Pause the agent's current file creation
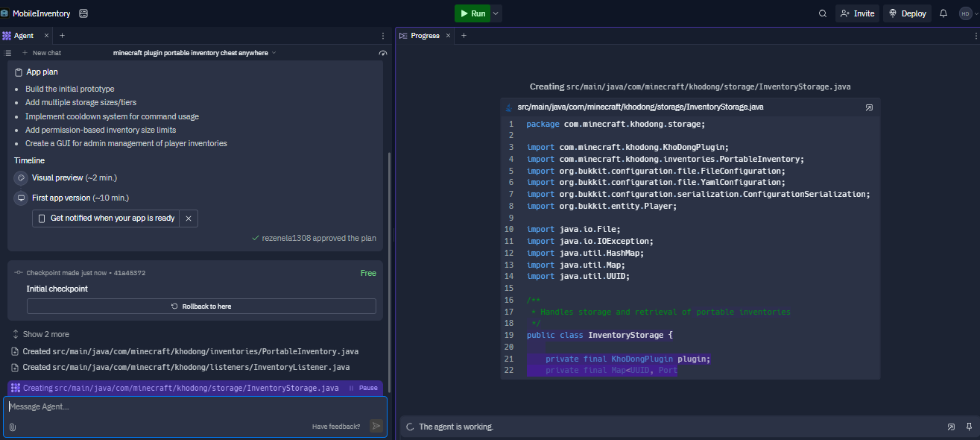This screenshot has height=440, width=980. (364, 388)
